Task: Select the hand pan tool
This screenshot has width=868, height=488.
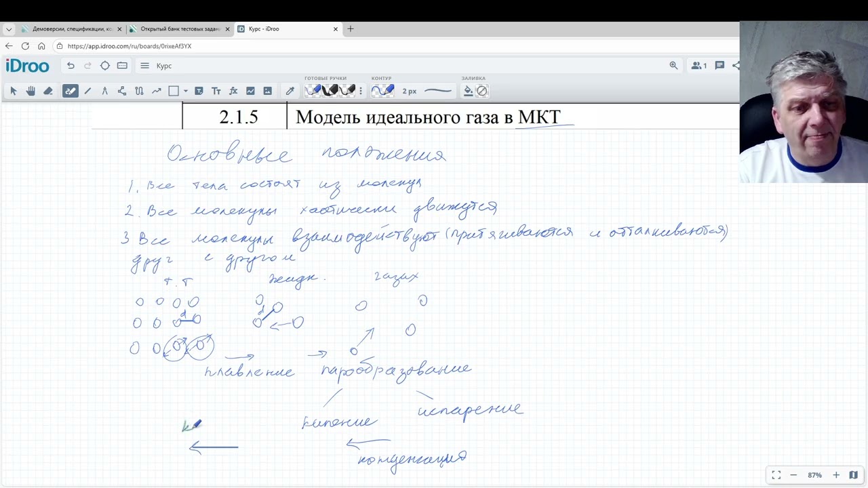Action: click(31, 91)
